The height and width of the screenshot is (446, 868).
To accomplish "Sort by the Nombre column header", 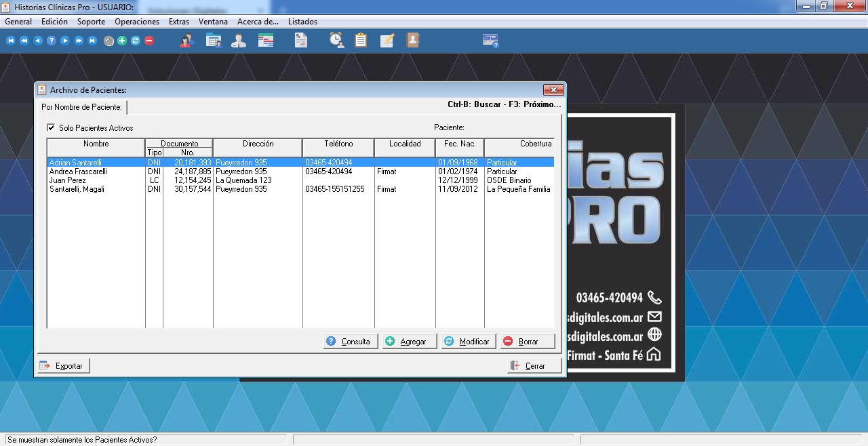I will 96,144.
